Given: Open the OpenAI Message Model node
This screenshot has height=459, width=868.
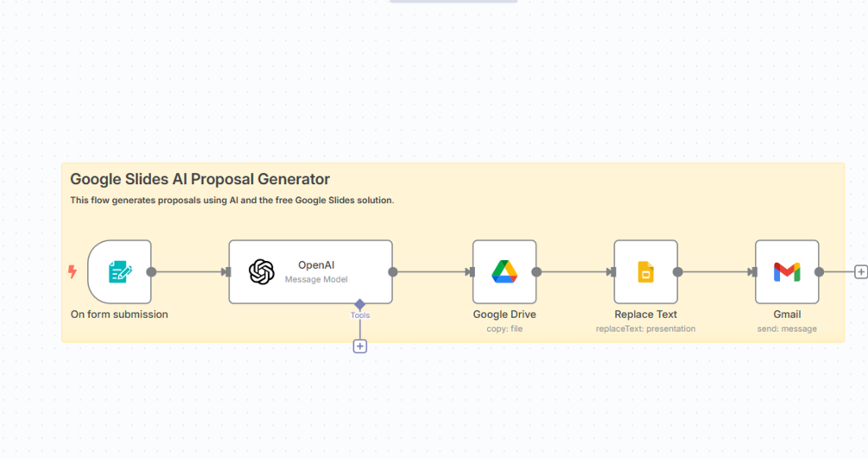Looking at the screenshot, I should 311,271.
